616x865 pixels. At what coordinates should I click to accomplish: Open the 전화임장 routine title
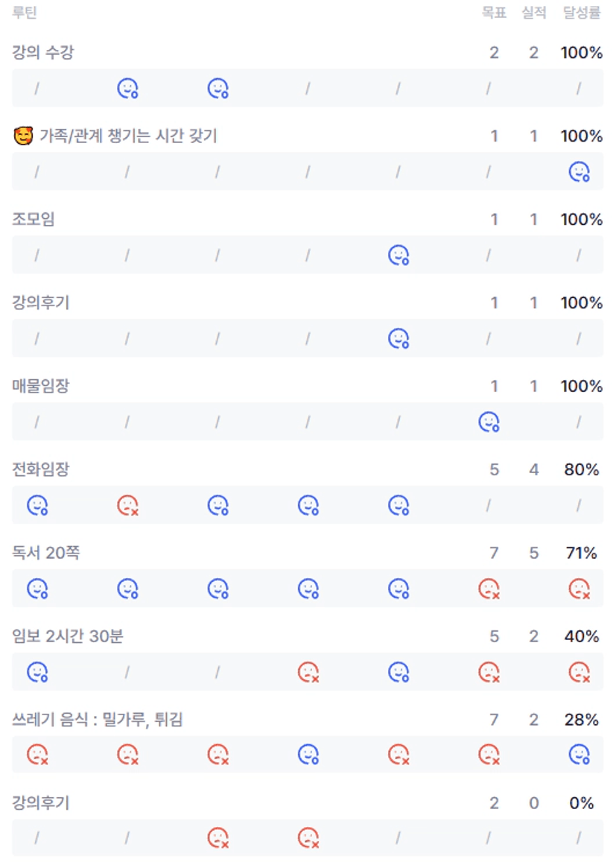[41, 469]
